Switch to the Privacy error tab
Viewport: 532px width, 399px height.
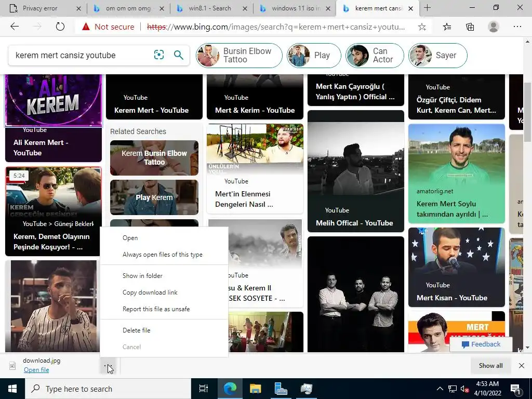40,8
